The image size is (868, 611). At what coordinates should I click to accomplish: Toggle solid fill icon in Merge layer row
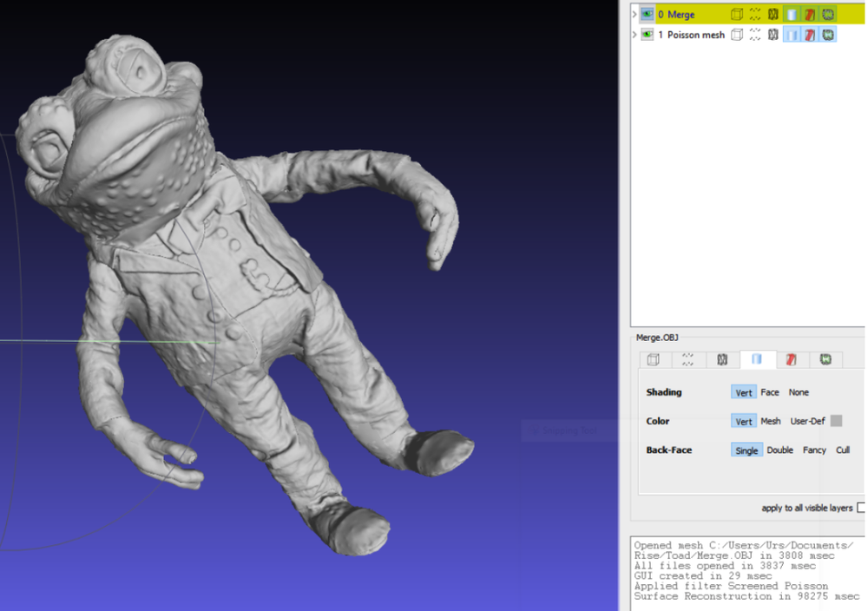click(x=792, y=15)
